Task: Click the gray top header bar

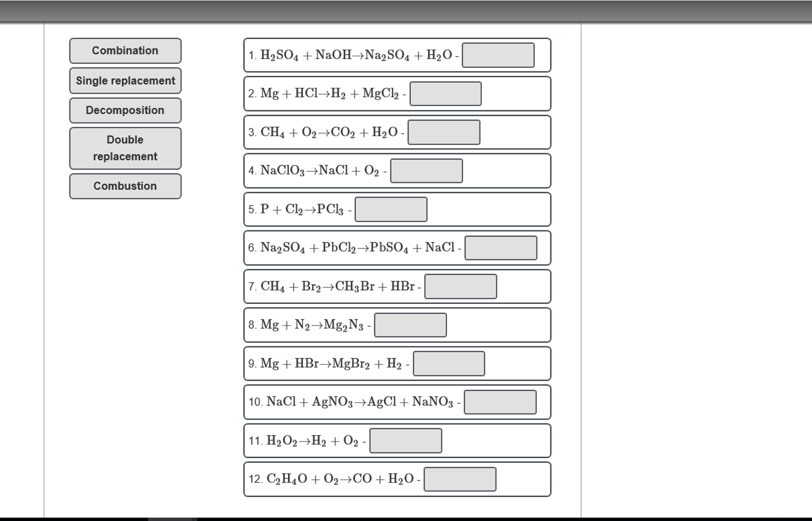Action: 406,11
